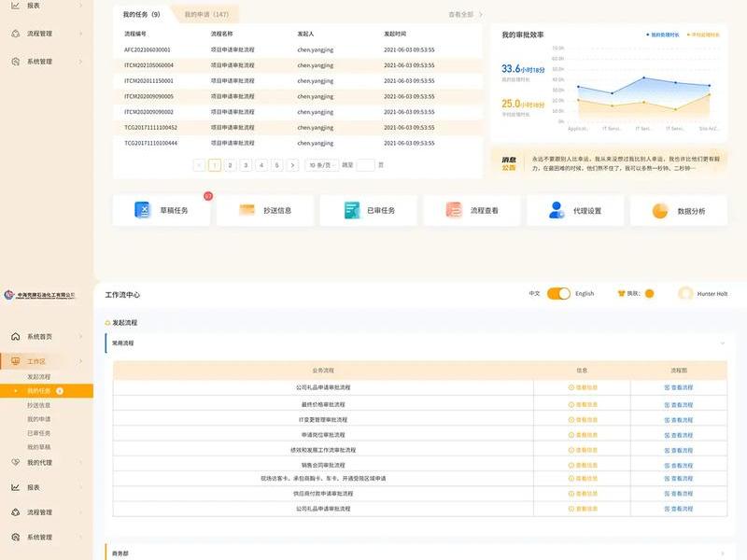This screenshot has width=747, height=560.
Task: Go to page 3 of tasks
Action: (x=246, y=165)
